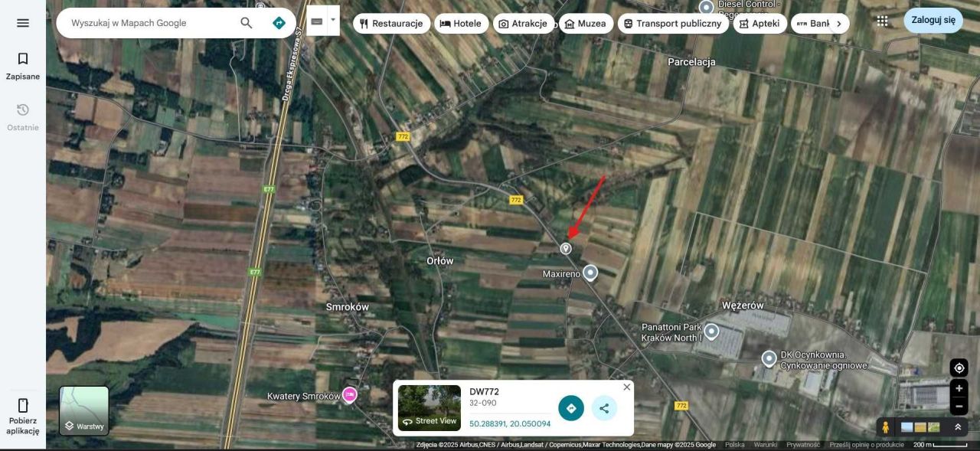Click the Parcelacja place label

click(691, 62)
